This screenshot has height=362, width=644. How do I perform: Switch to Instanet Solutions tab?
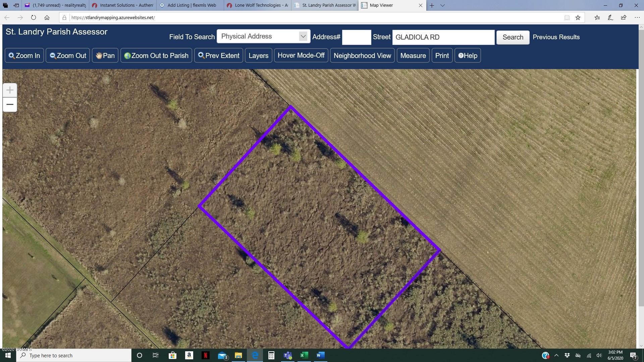[123, 5]
